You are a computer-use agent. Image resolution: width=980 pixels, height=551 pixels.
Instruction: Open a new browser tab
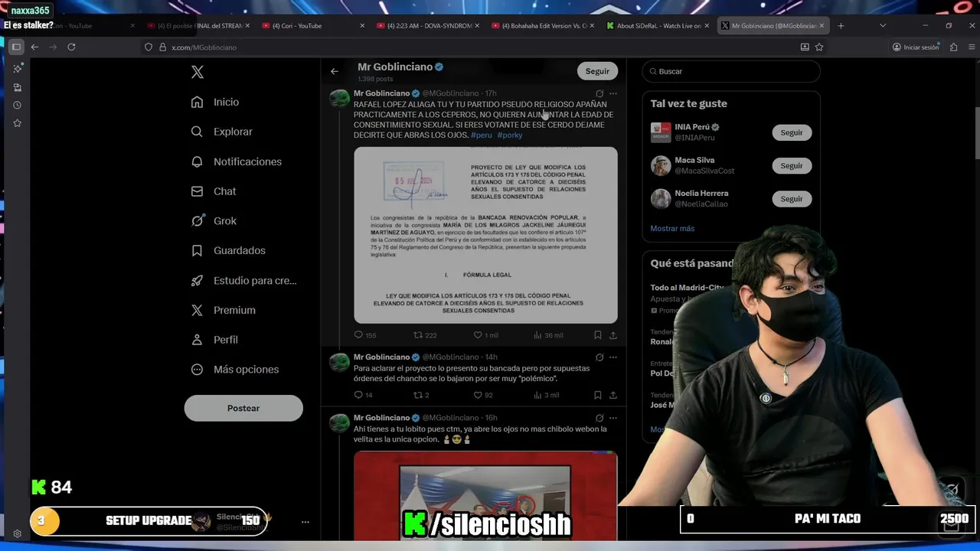tap(841, 25)
